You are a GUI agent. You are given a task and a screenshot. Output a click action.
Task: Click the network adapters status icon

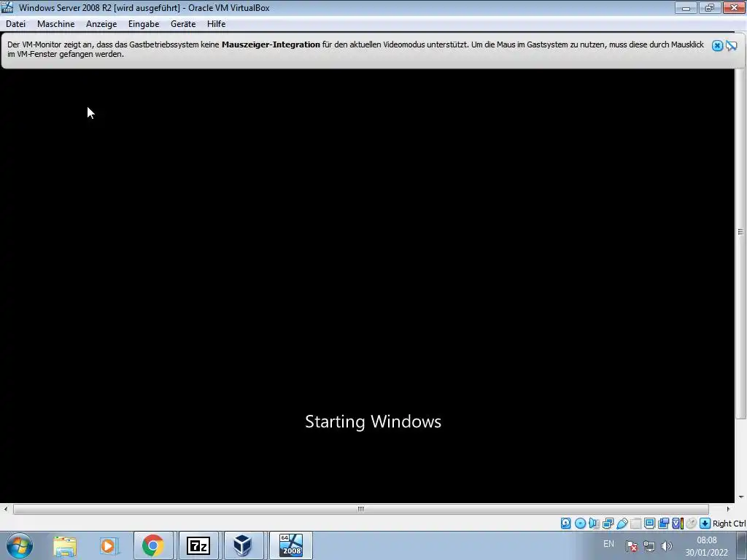(x=608, y=524)
